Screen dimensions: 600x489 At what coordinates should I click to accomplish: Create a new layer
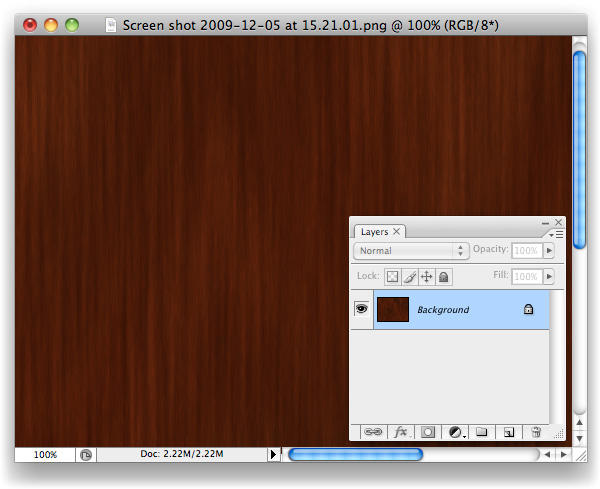coord(508,432)
